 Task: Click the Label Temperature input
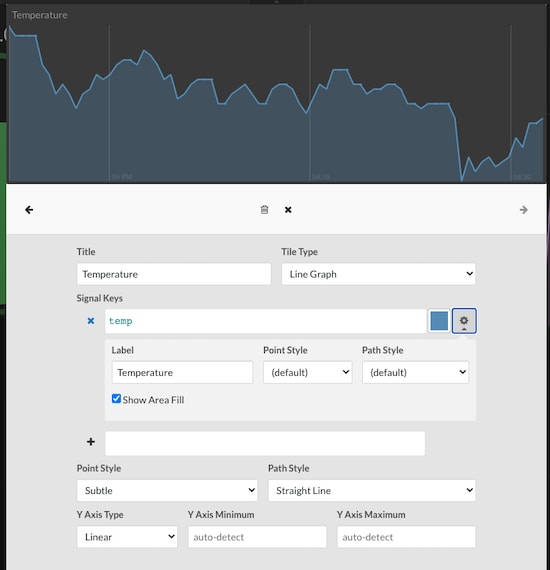(182, 372)
